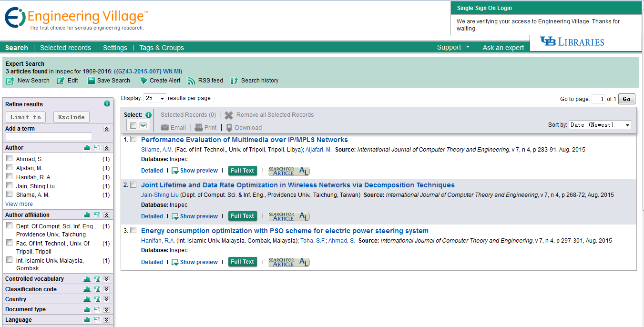The width and height of the screenshot is (644, 327).
Task: Open the Document type chart icon
Action: (87, 309)
